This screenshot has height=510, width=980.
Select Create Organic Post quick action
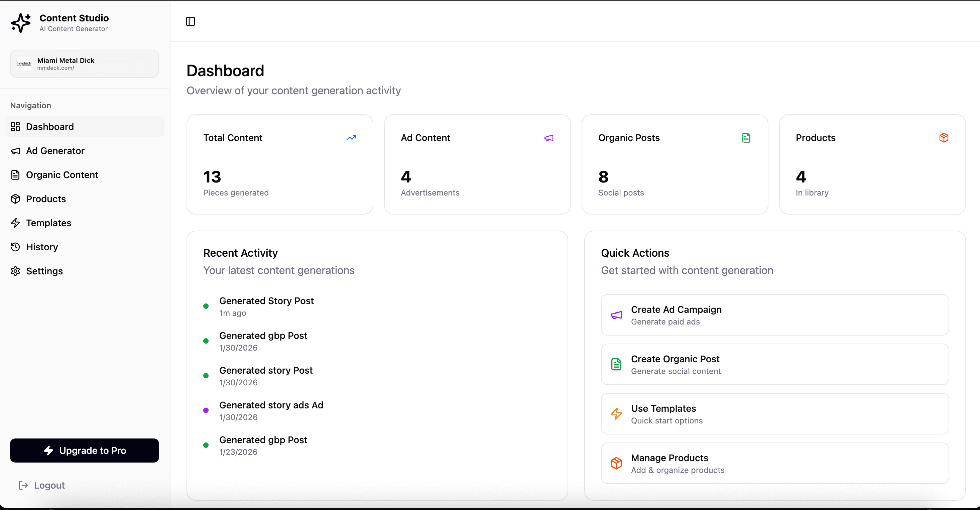(x=774, y=364)
